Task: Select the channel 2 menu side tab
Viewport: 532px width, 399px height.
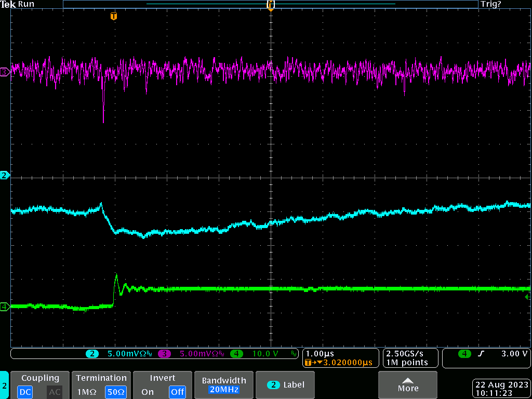Action: click(4, 385)
